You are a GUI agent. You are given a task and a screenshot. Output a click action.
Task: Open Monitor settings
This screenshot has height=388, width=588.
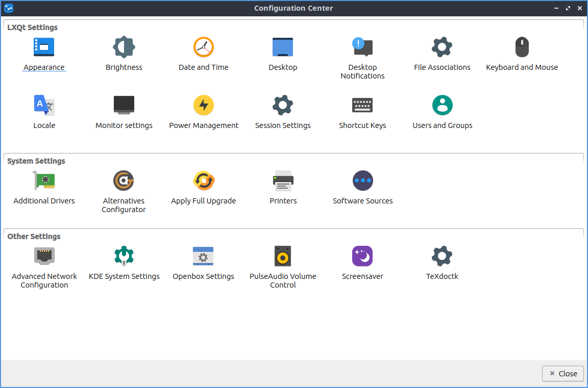tap(124, 106)
